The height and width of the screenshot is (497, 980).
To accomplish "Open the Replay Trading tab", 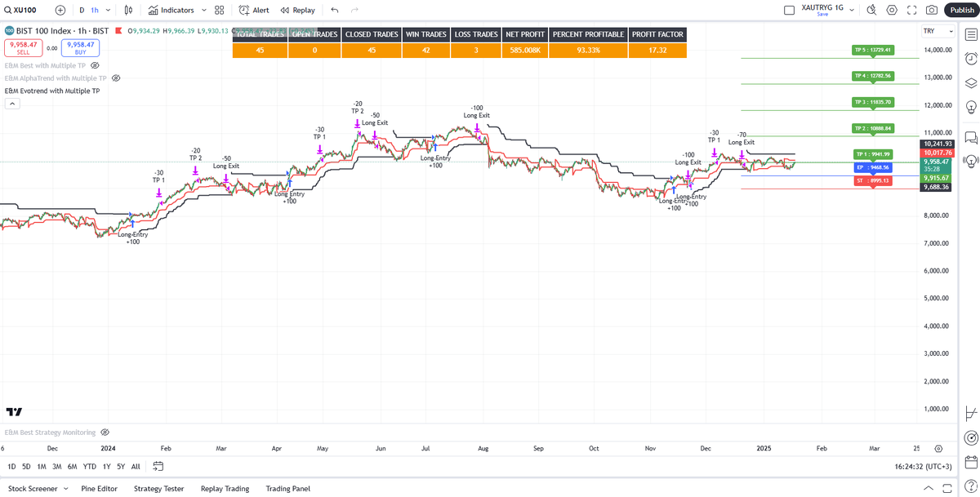I will point(225,489).
